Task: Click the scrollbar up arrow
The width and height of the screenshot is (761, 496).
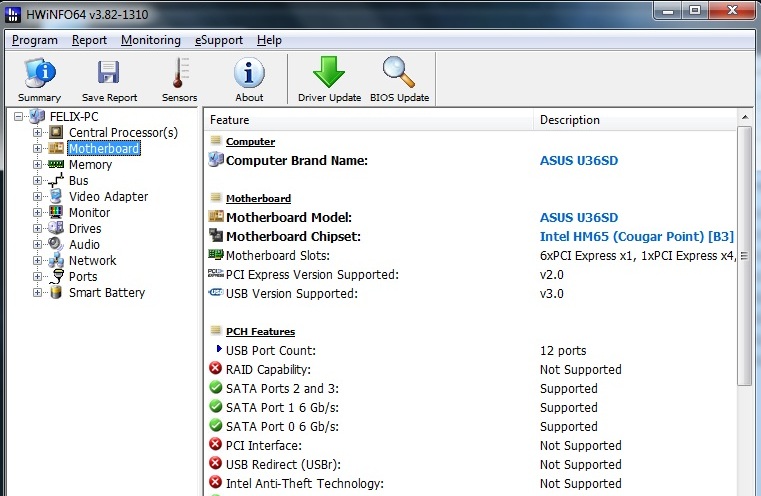Action: click(x=744, y=117)
